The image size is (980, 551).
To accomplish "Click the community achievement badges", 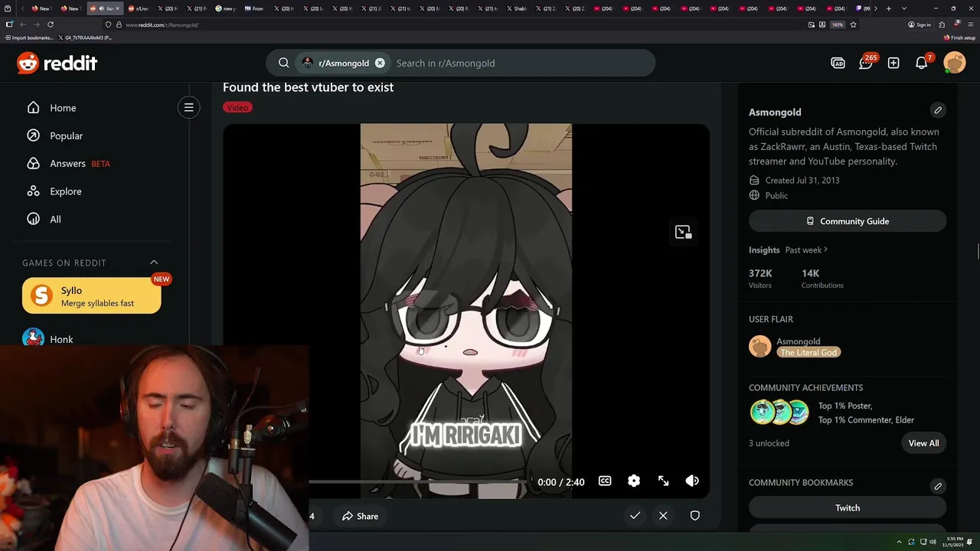I will click(x=779, y=412).
